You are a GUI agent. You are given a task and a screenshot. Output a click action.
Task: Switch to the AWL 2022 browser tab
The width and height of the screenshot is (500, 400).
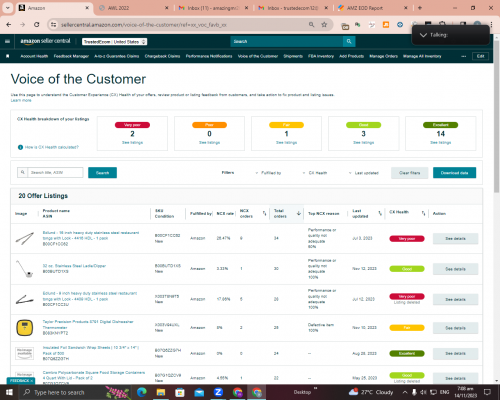[x=134, y=8]
